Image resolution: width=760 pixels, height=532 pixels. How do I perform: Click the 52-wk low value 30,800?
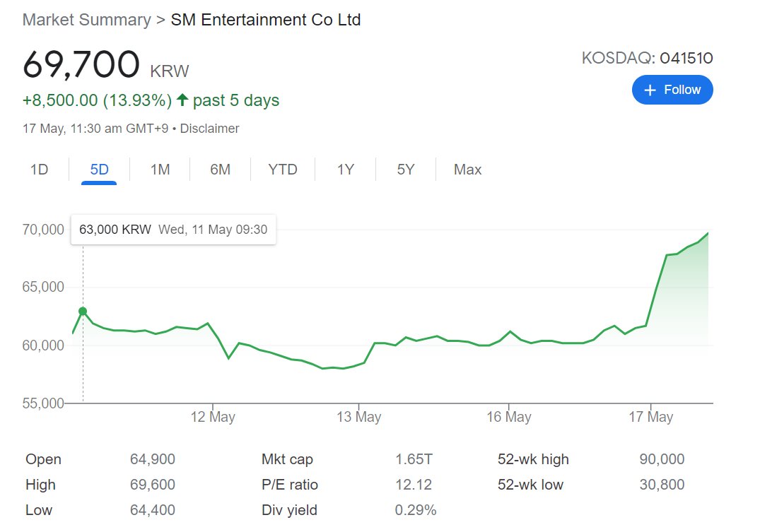(x=662, y=485)
